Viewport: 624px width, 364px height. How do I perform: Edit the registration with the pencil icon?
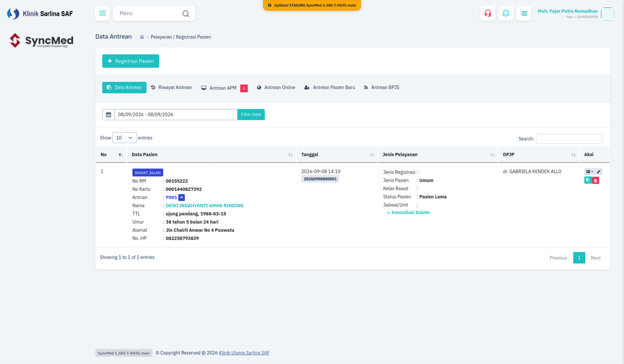pos(598,172)
